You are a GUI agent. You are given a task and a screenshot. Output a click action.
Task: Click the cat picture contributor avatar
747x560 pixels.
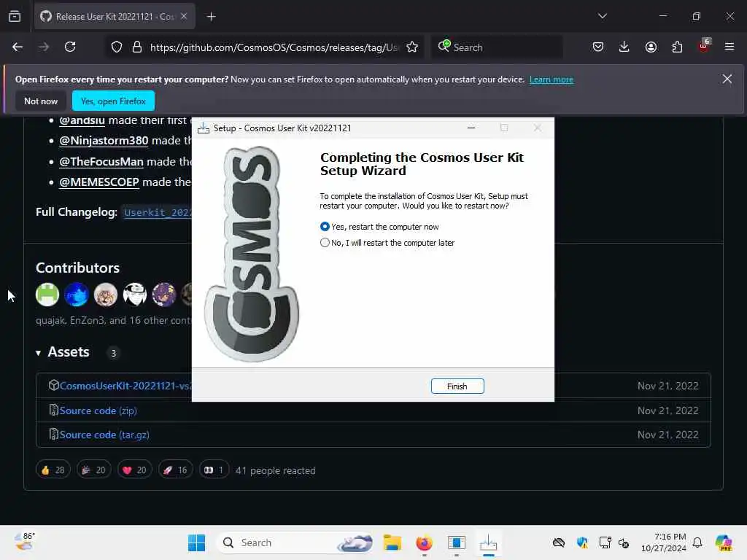point(105,295)
